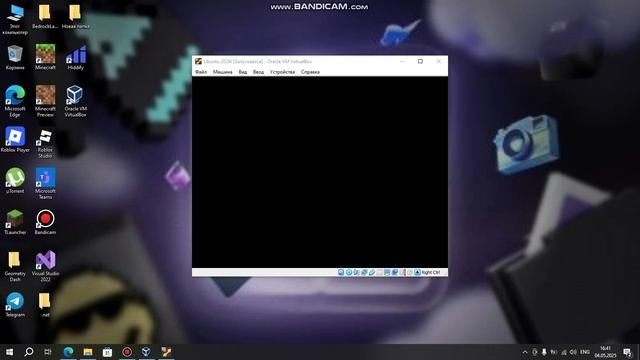The width and height of the screenshot is (640, 360).
Task: Click the optical disk status icon
Action: tap(349, 272)
